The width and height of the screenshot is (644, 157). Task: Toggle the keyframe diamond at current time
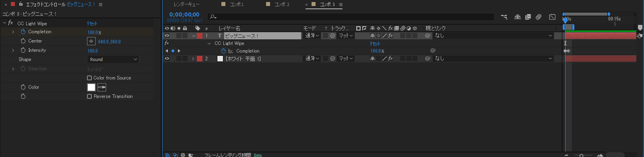click(x=173, y=51)
